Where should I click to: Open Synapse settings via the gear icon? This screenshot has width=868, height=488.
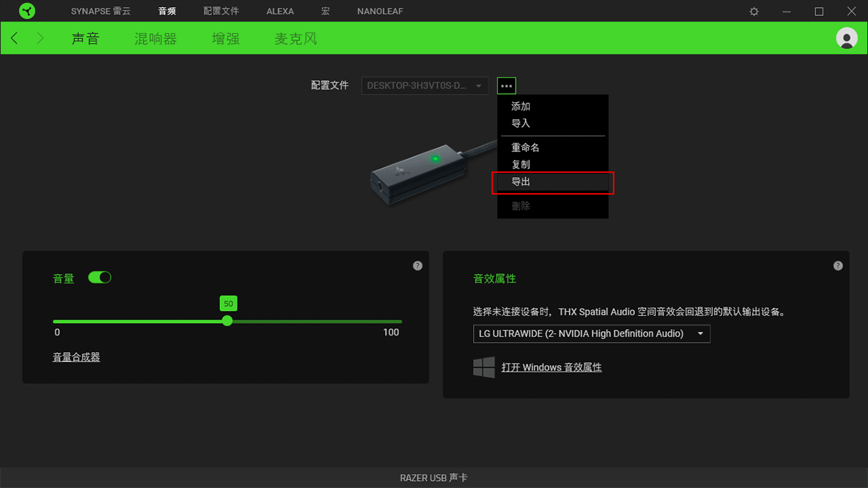click(x=753, y=11)
